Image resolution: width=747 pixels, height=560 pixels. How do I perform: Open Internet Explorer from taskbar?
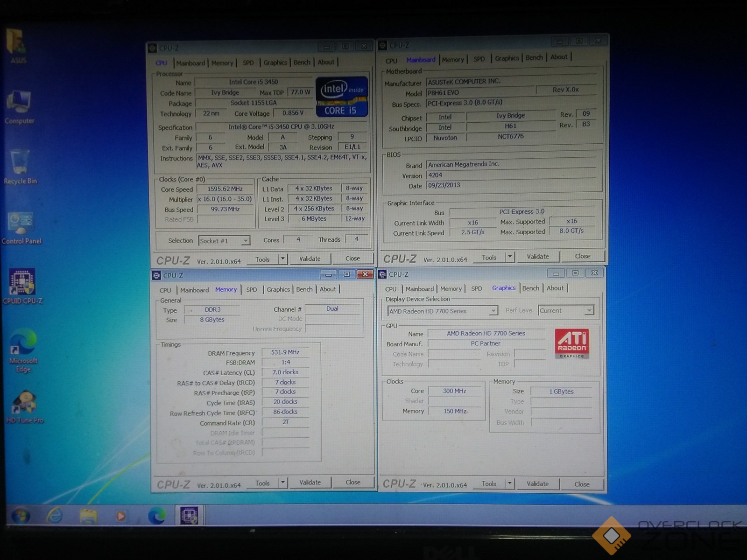pyautogui.click(x=55, y=515)
